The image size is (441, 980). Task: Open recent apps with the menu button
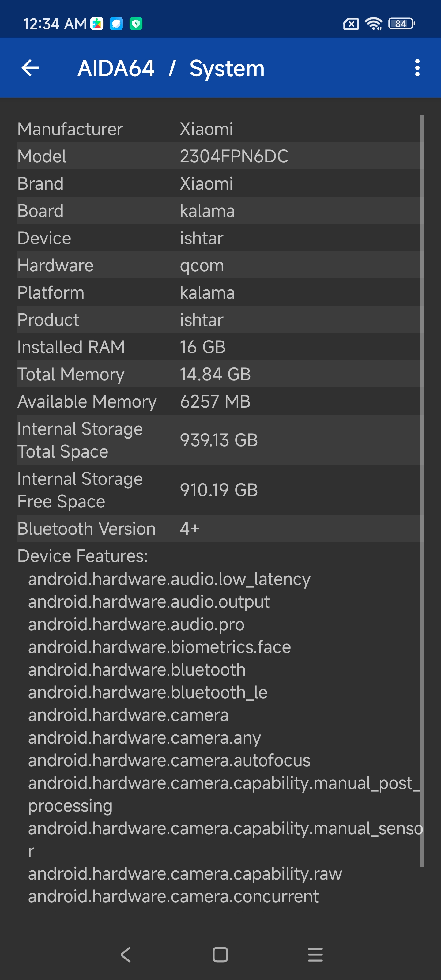click(x=315, y=954)
